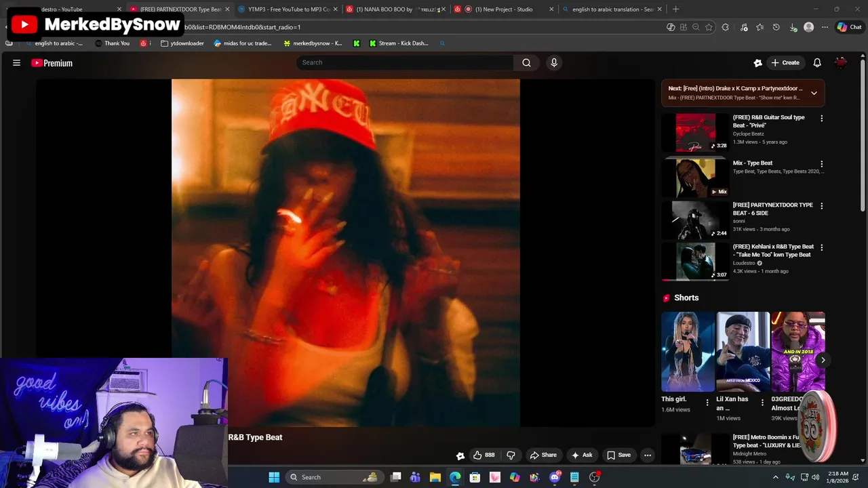Click the Create button
868x488 pixels.
(785, 62)
